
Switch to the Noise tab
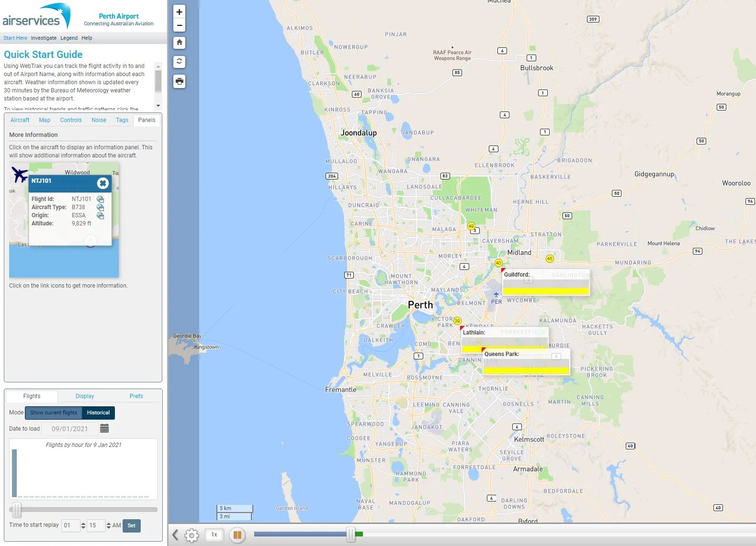point(99,120)
